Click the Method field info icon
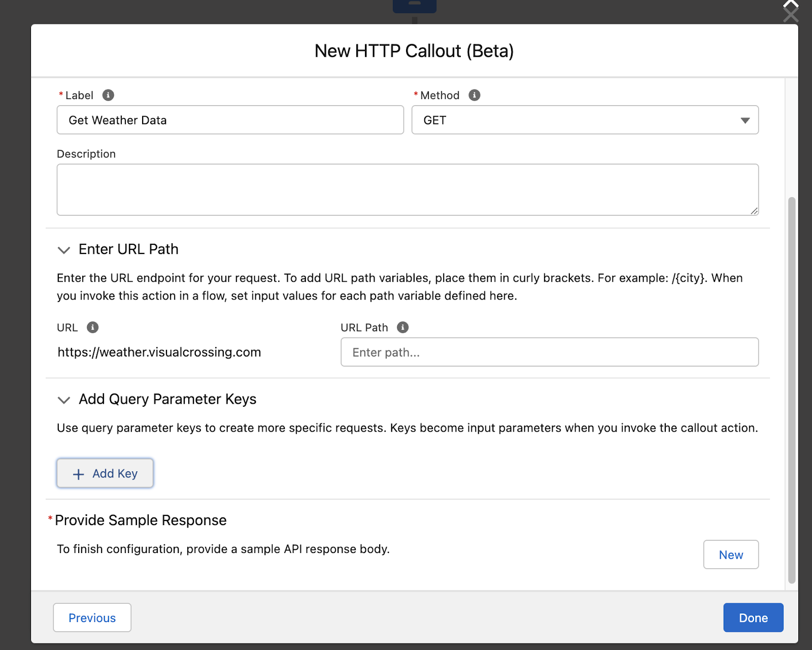 (x=474, y=95)
